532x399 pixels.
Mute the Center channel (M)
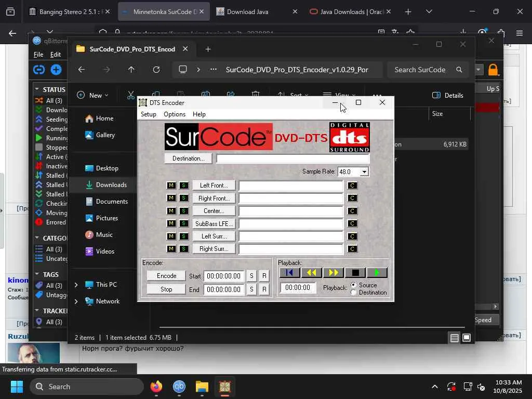(x=171, y=211)
